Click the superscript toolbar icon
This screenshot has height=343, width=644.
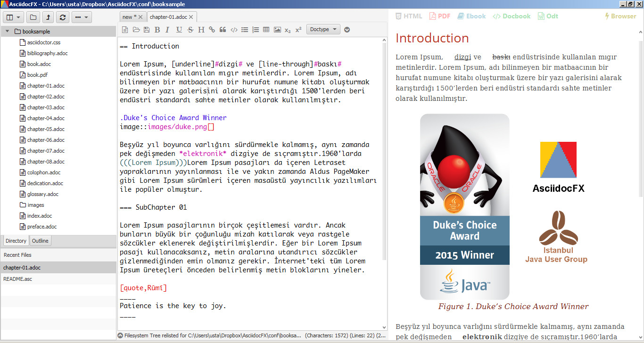(298, 30)
